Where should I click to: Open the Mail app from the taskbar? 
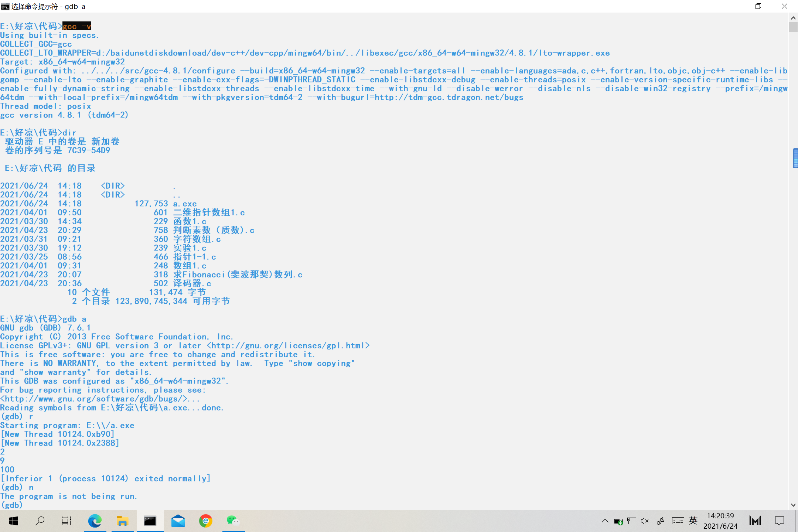178,521
